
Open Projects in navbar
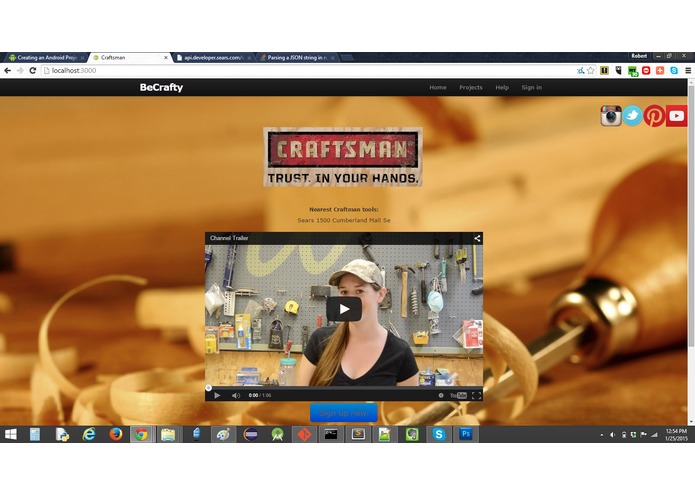point(471,87)
